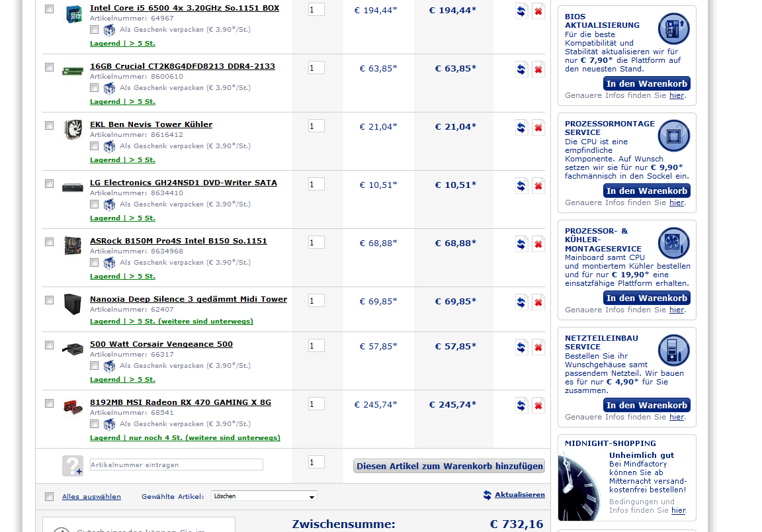This screenshot has height=532, width=762.
Task: Remove Corsair Vengeance 500 from cart
Action: pos(538,347)
